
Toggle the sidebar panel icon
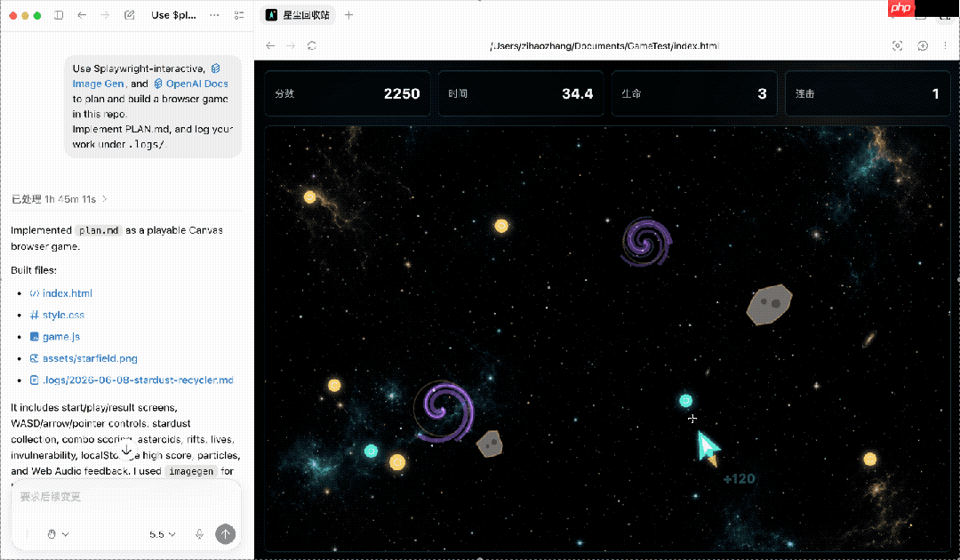(x=59, y=15)
